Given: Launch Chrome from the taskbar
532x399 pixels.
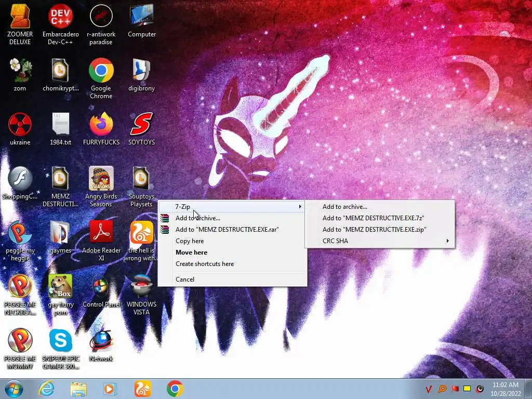Looking at the screenshot, I should [175, 389].
